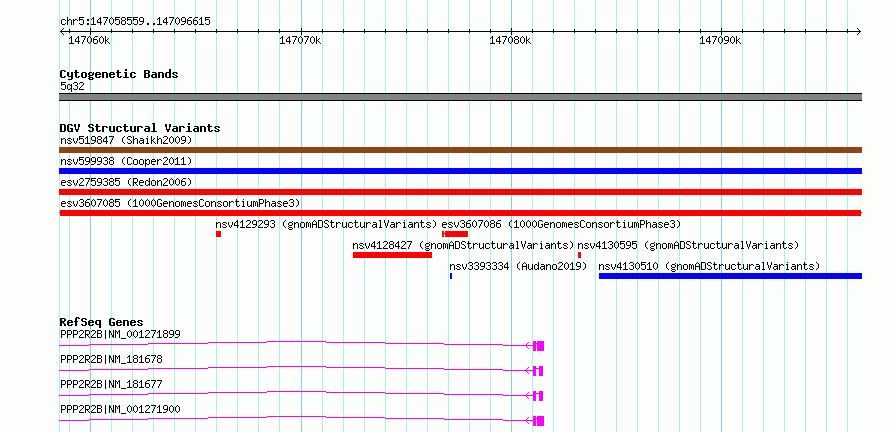890x432 pixels.
Task: Click the intron line of NM_001271900 transcript
Action: (x=295, y=417)
